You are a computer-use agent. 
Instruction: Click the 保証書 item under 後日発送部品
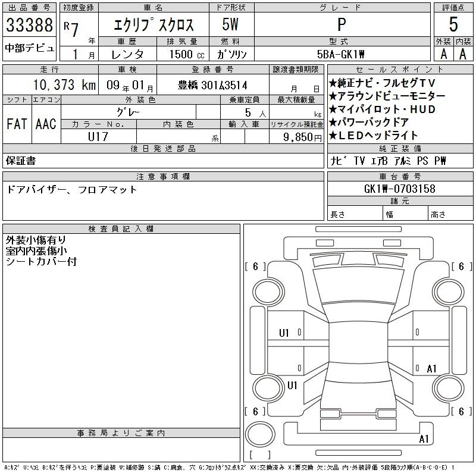coord(21,161)
